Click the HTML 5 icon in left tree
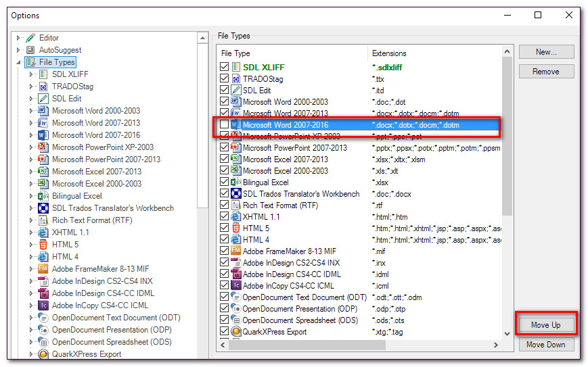Screen dimensions: 588x367 43,245
